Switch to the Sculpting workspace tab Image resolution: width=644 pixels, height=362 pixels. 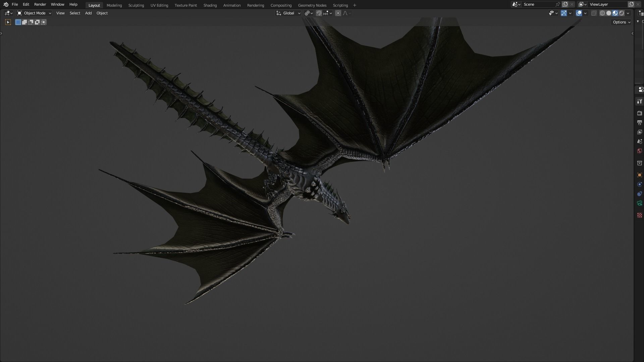(136, 5)
